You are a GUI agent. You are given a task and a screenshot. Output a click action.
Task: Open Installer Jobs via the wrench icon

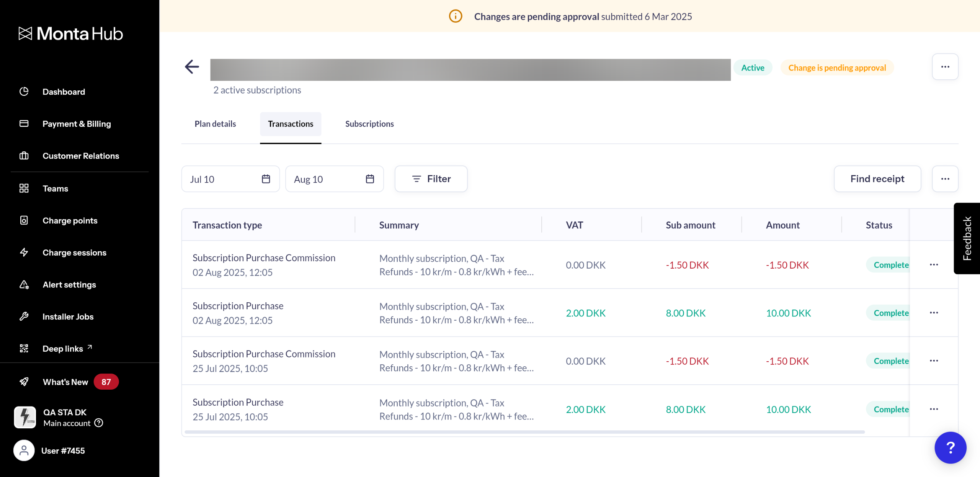pos(24,316)
